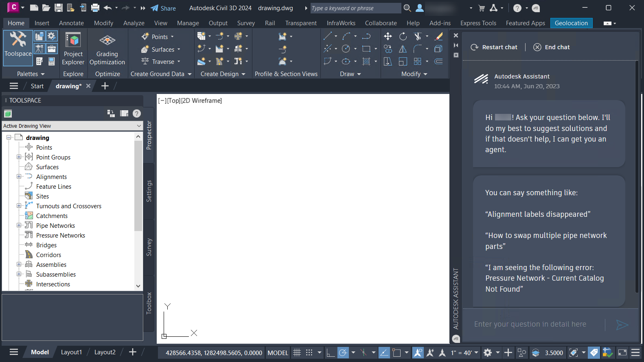Viewport: 644px width, 362px height.
Task: Click the Save icon in quick access toolbar
Action: (59, 8)
